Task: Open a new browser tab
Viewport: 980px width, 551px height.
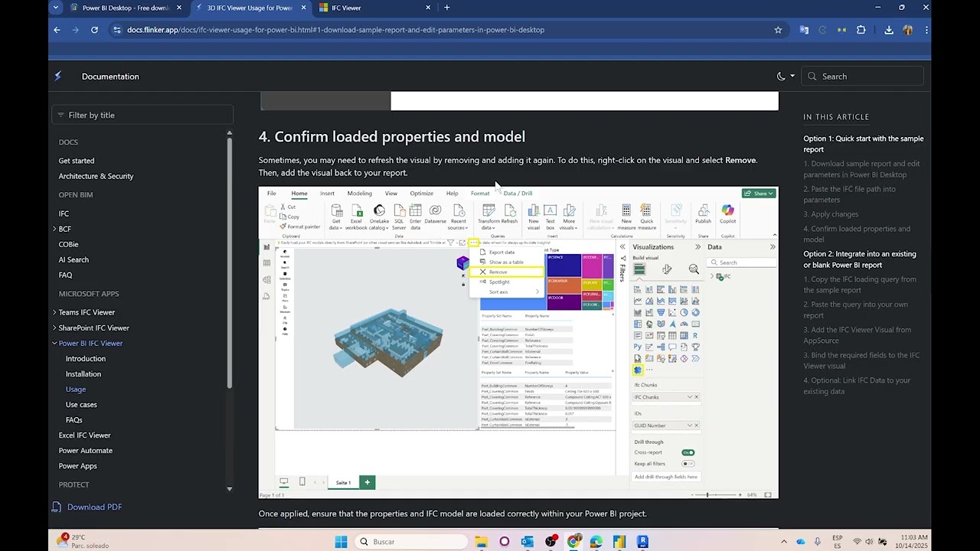Action: point(447,8)
